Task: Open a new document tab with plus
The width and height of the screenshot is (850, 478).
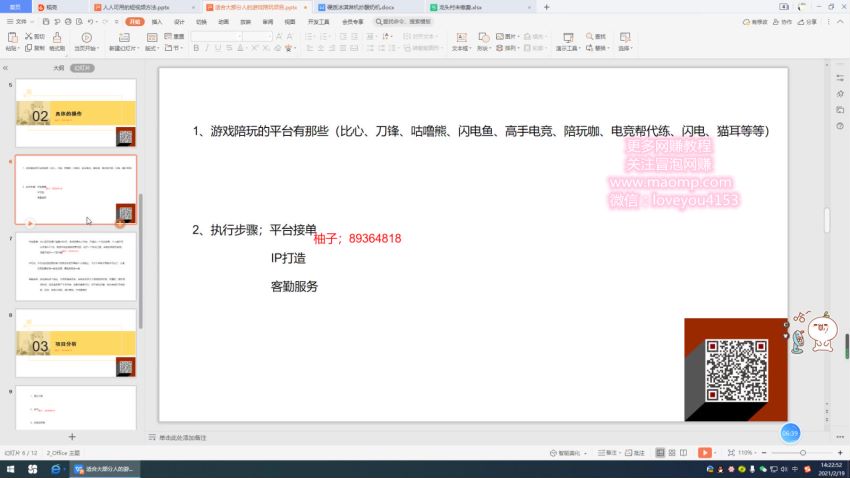Action: tap(546, 7)
